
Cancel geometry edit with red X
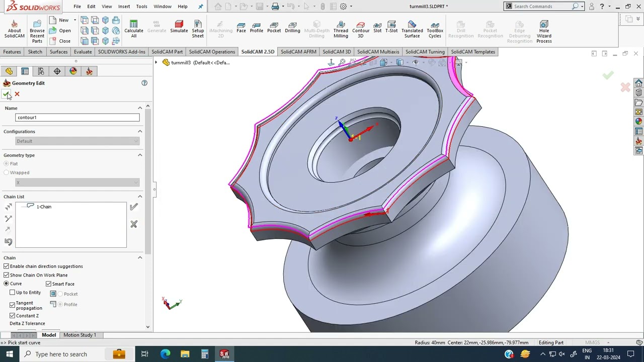coord(17,94)
